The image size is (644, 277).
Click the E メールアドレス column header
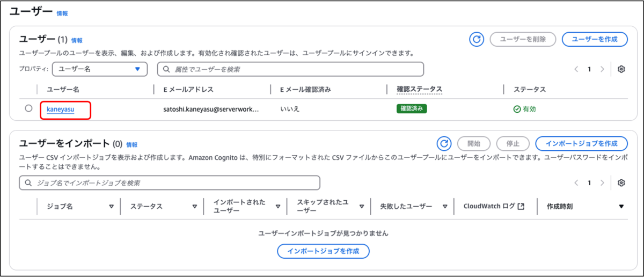(x=188, y=89)
